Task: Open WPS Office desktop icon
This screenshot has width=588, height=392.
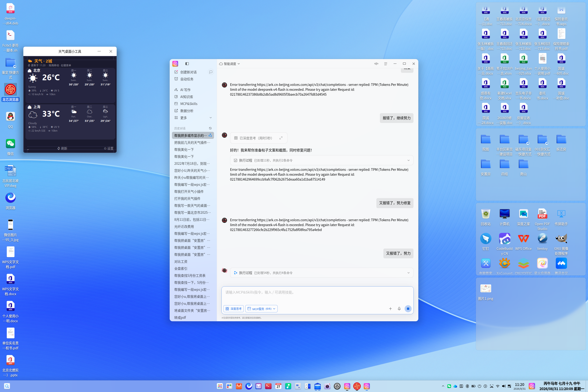Action: click(523, 242)
